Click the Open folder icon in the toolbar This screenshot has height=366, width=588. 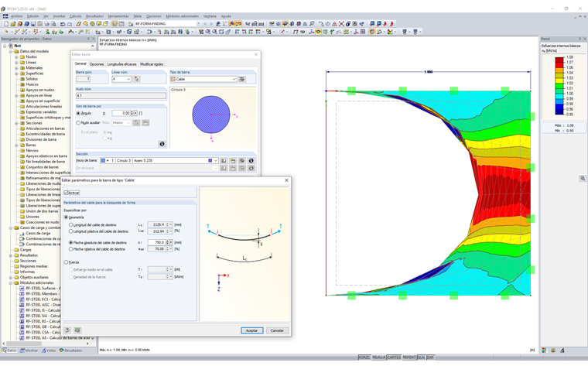pos(13,24)
